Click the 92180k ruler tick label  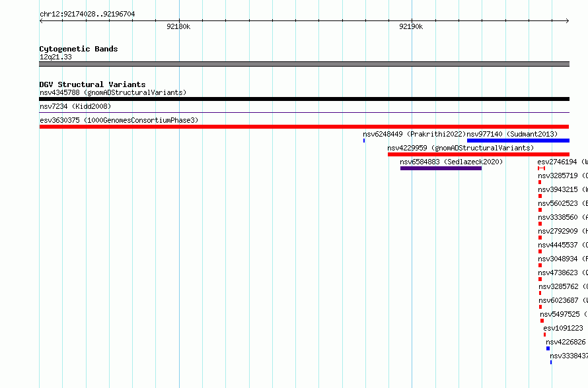coord(178,26)
